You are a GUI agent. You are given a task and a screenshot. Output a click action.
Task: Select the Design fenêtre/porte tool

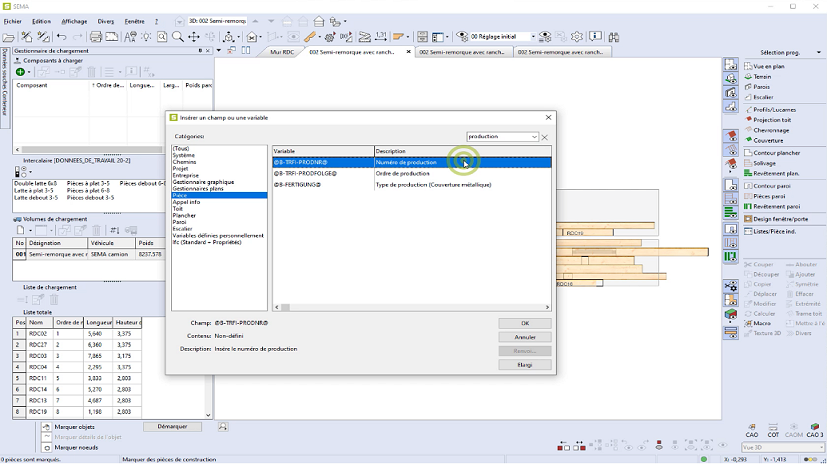pos(780,218)
